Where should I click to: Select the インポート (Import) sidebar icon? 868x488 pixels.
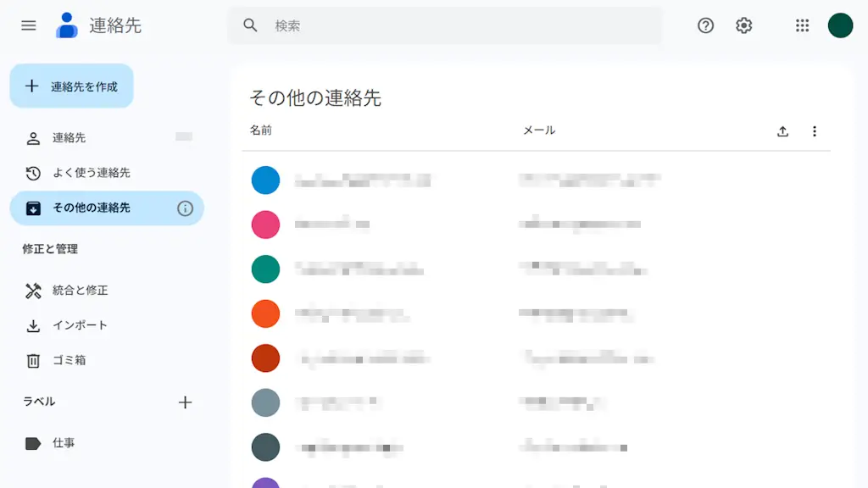(33, 324)
